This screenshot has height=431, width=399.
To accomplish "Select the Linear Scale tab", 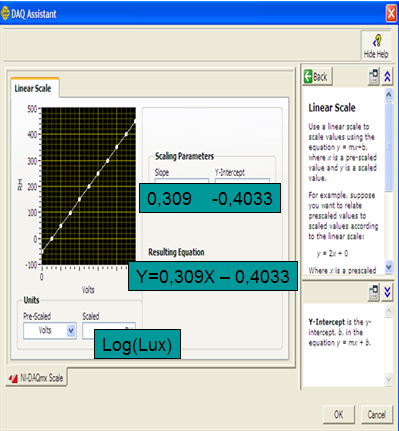I will coord(34,88).
